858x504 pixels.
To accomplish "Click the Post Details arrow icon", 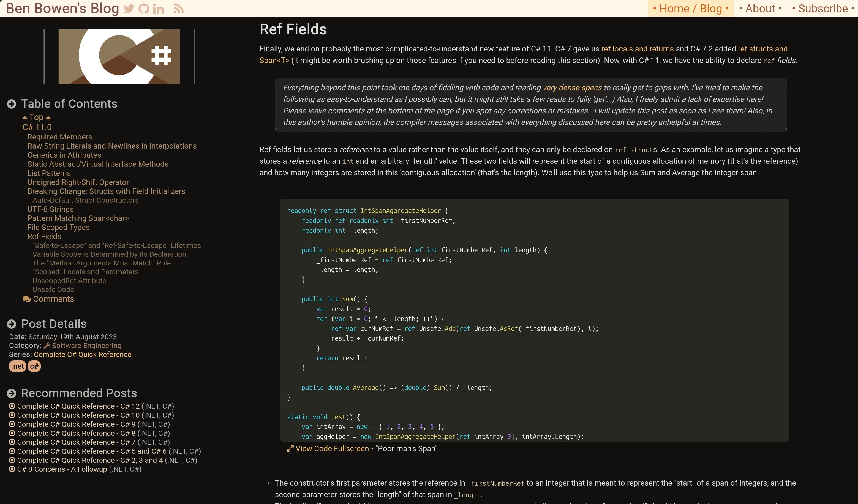I will click(12, 324).
